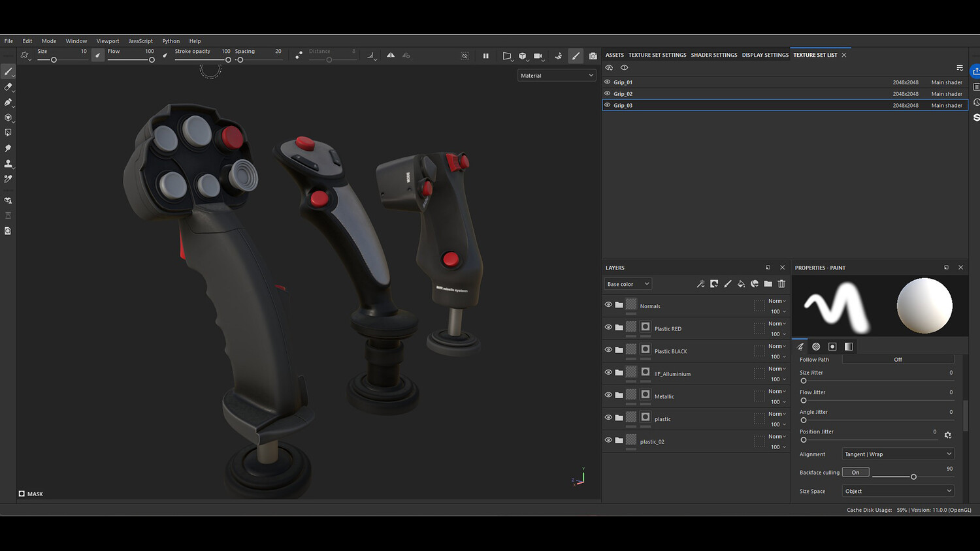Image resolution: width=980 pixels, height=551 pixels.
Task: Add a fill layer with the bucket icon
Action: (x=741, y=284)
